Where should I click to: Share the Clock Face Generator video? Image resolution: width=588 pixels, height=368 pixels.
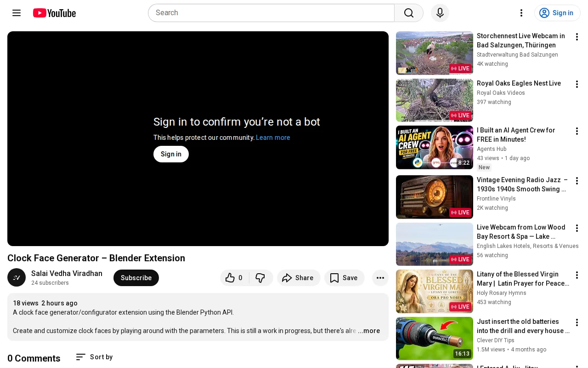[299, 278]
